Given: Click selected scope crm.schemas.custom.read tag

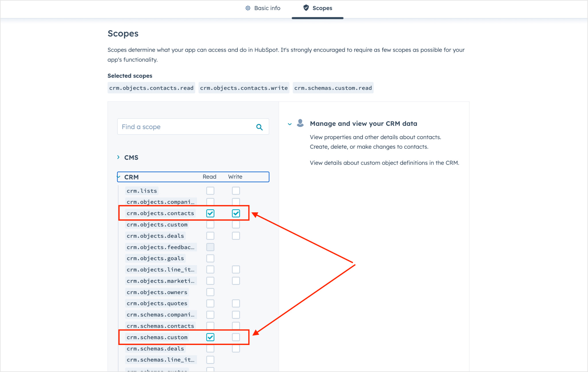Looking at the screenshot, I should pos(333,88).
